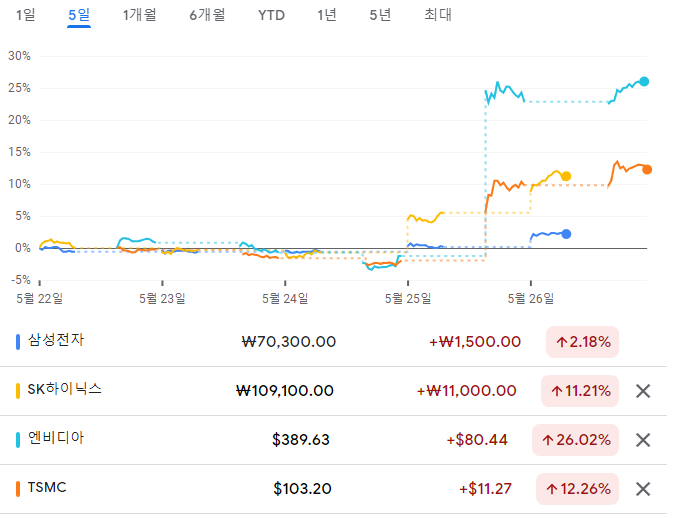Click the 20% y-axis label
Image resolution: width=673 pixels, height=518 pixels.
(x=19, y=120)
